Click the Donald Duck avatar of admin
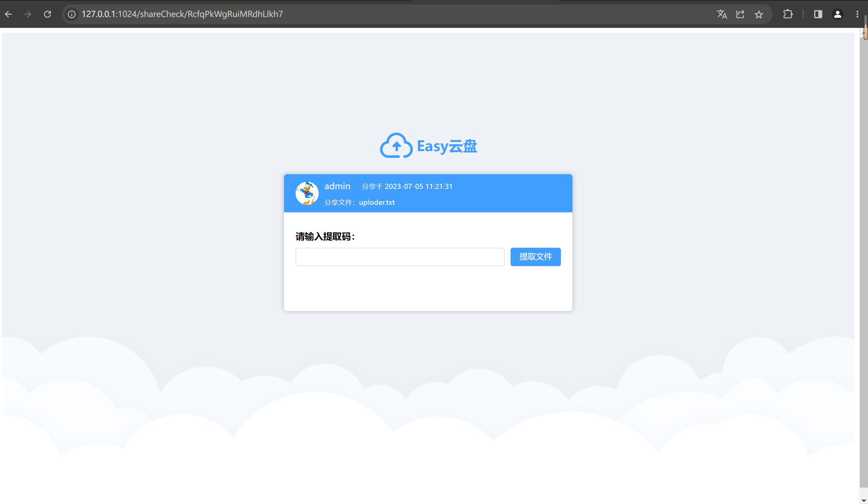Image resolution: width=868 pixels, height=504 pixels. click(306, 193)
